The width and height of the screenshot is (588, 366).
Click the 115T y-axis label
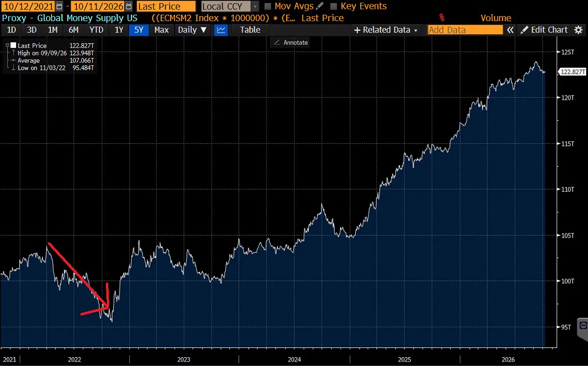click(567, 143)
